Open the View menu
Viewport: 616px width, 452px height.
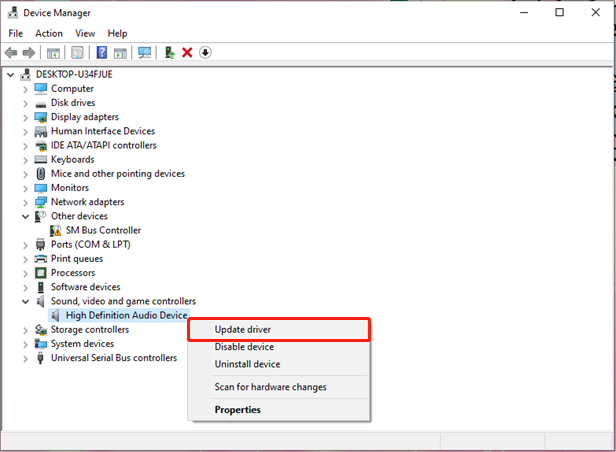click(85, 33)
